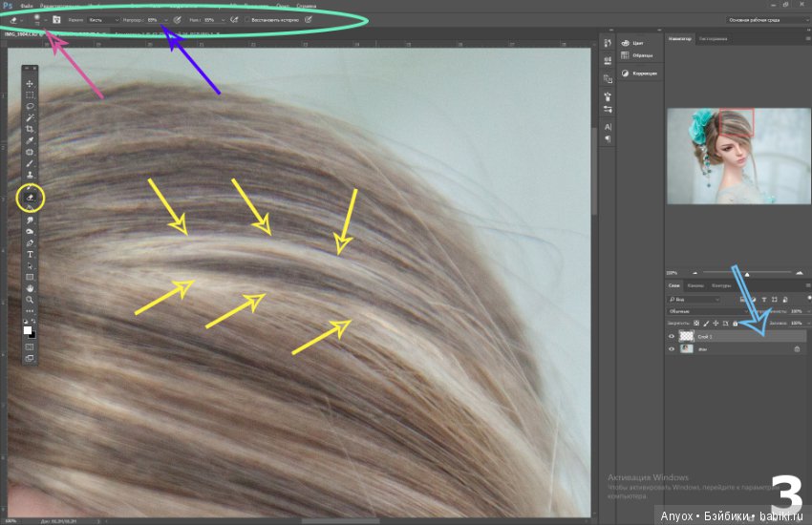
Task: Select the Eyedropper tool
Action: pos(30,140)
